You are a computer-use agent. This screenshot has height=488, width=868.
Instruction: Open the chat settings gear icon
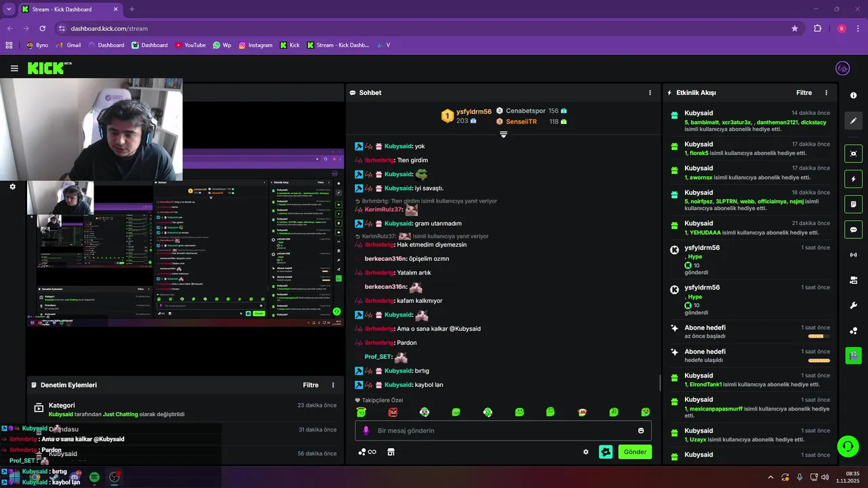coord(586,452)
